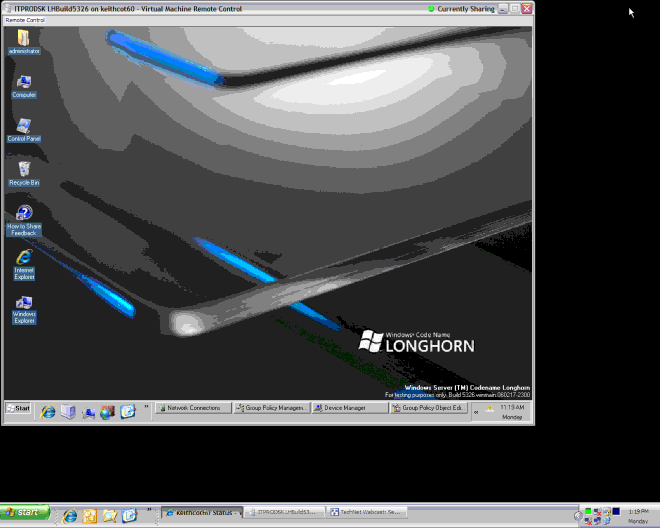Click the globe icon in Longhorn quick launch

(107, 412)
